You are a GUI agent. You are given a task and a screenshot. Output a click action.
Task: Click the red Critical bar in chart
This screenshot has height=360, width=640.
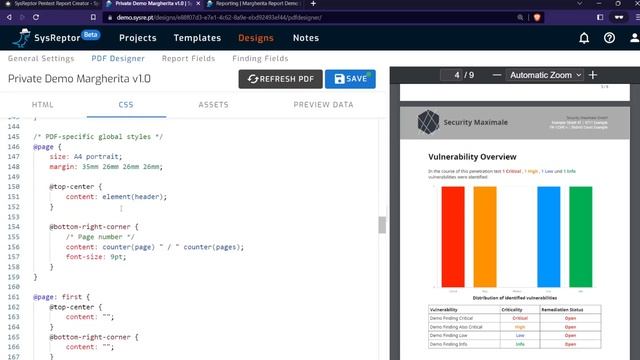pos(453,237)
